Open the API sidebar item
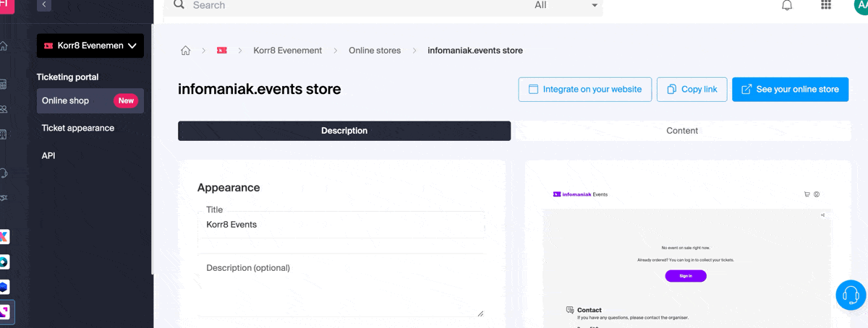Screen dimensions: 868x328 pos(48,155)
